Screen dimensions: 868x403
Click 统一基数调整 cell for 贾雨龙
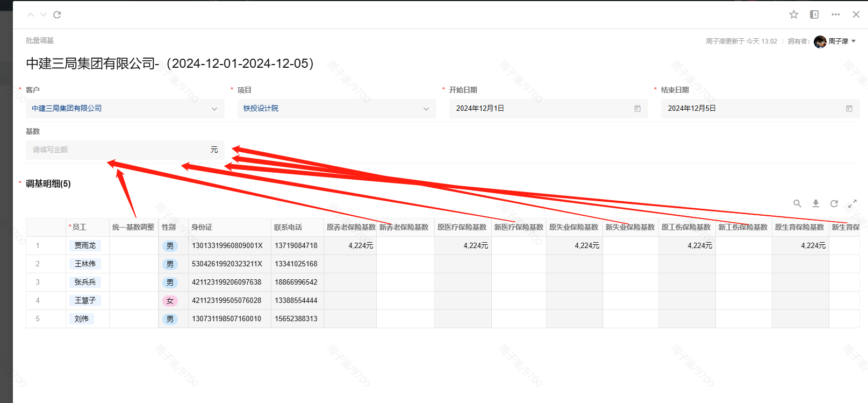tap(134, 246)
